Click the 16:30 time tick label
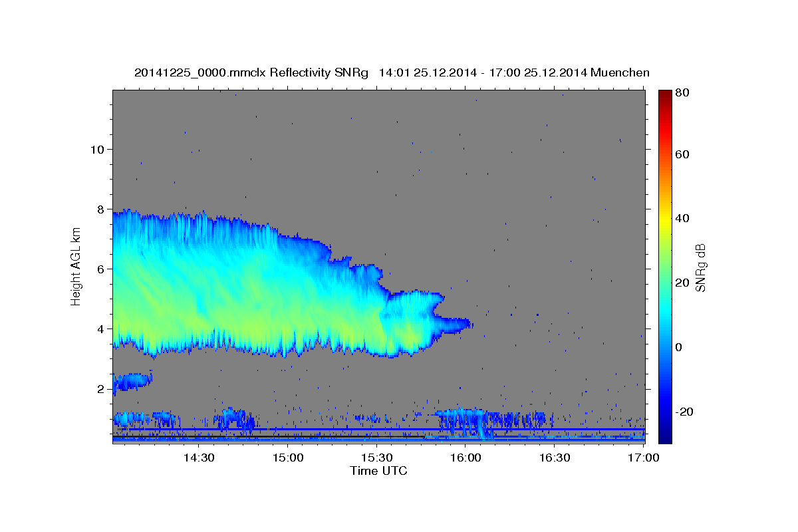This screenshot has height=532, width=798. coord(555,458)
